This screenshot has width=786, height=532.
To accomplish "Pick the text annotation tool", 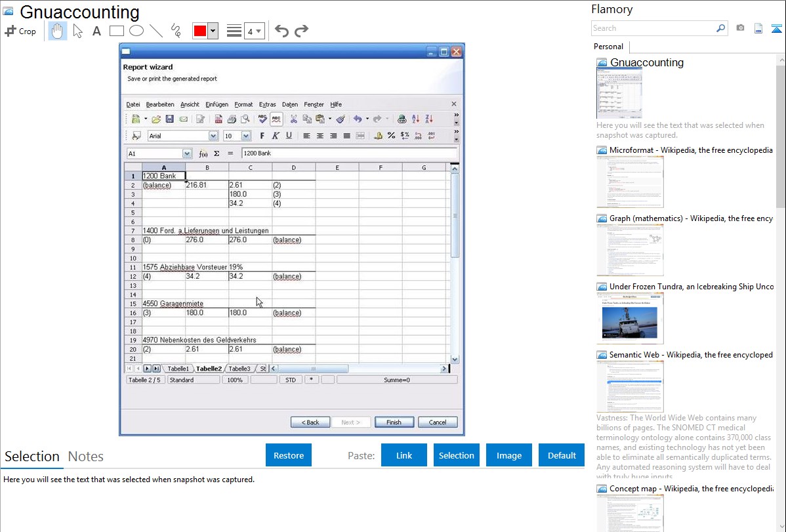I will tap(96, 31).
